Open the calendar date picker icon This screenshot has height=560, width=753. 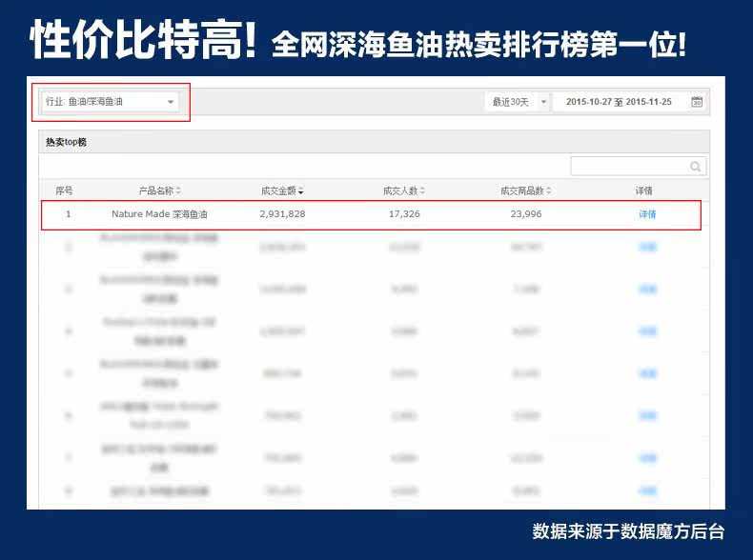(697, 102)
